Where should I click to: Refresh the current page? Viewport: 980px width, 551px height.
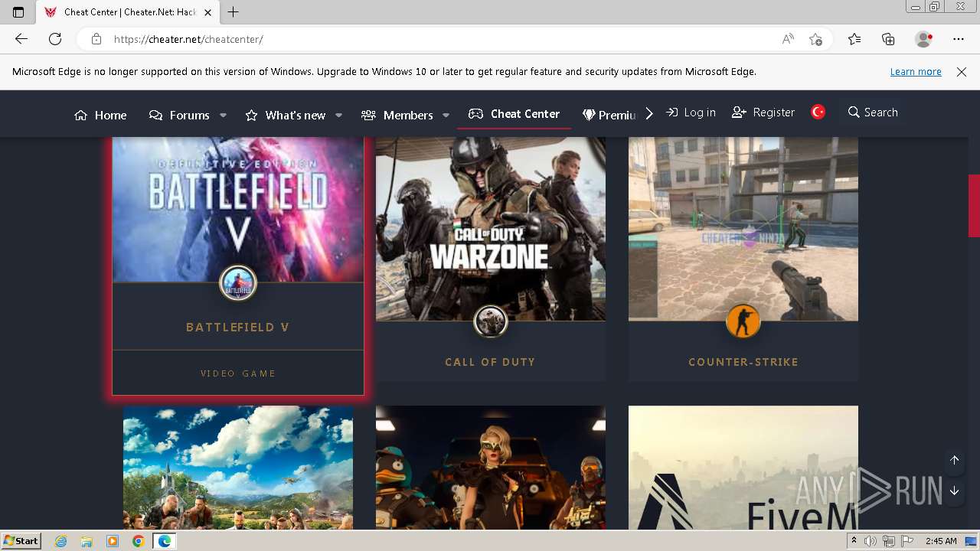(55, 39)
